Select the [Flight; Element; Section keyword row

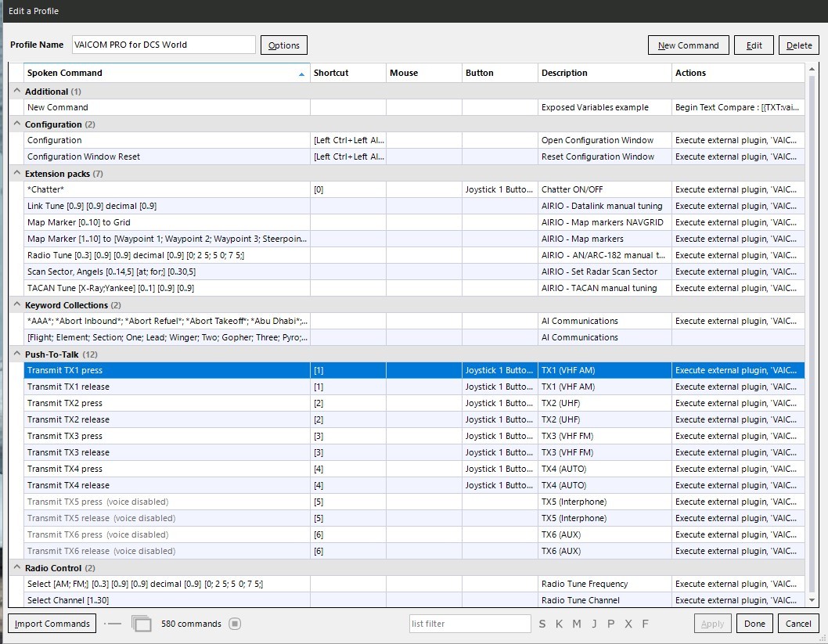click(x=414, y=336)
